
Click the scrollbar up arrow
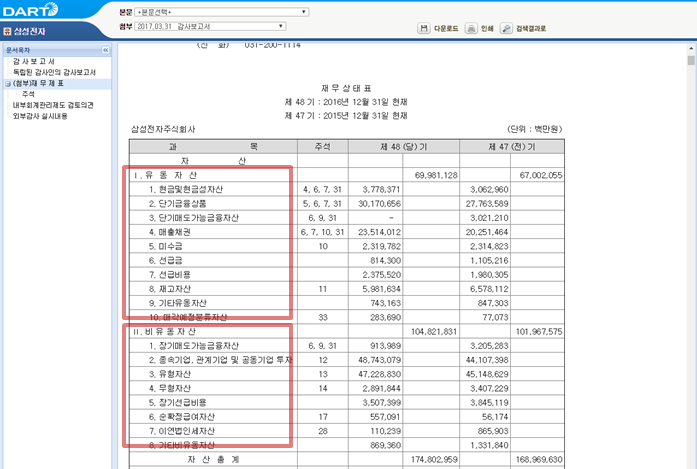pos(691,48)
